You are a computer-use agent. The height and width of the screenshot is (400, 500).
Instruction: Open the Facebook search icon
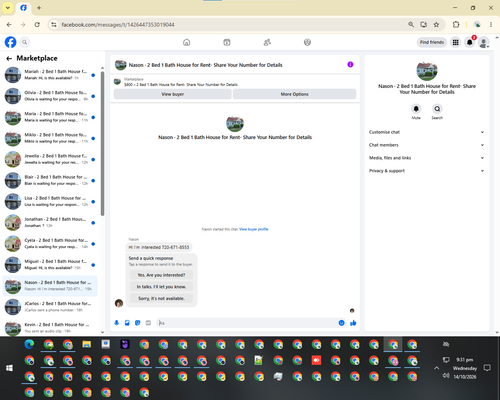pyautogui.click(x=25, y=42)
